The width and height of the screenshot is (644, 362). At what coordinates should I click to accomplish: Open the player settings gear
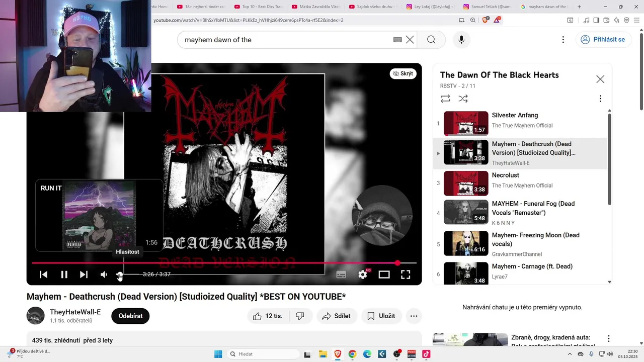[x=363, y=275]
